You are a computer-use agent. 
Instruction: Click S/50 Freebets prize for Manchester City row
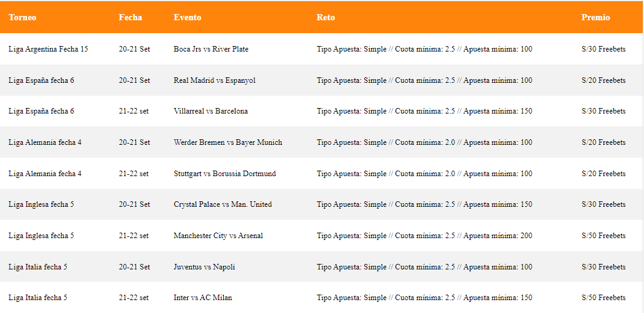[604, 236]
